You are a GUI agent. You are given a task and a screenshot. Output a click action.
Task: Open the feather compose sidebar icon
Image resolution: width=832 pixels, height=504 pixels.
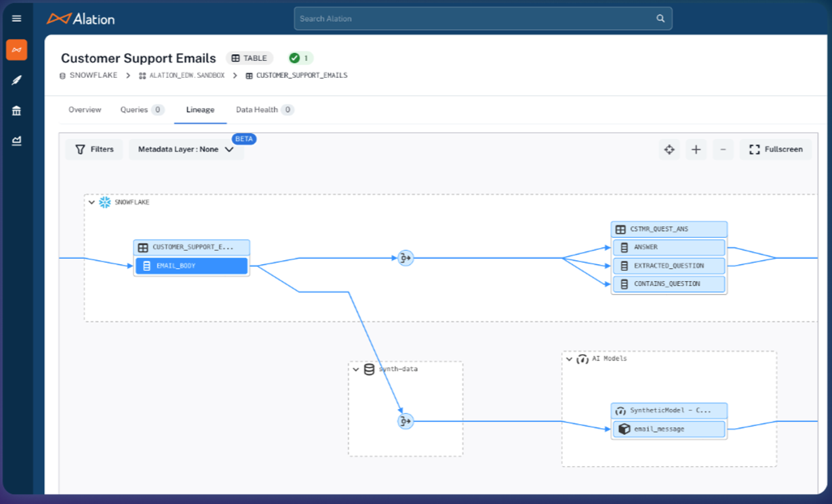click(17, 80)
